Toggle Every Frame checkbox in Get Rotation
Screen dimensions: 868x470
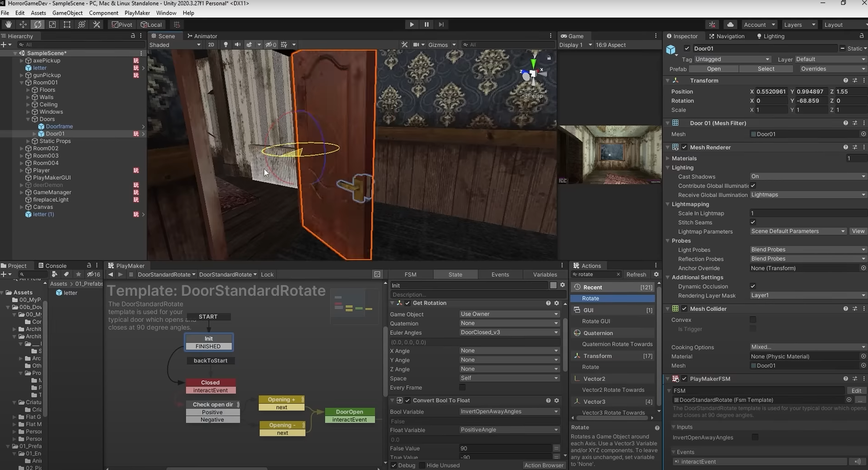point(462,387)
